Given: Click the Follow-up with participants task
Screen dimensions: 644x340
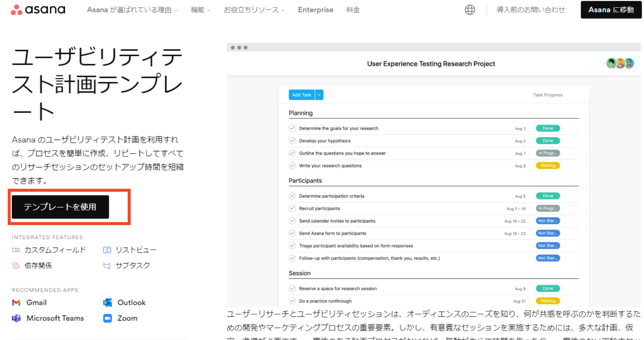Looking at the screenshot, I should point(369,258).
